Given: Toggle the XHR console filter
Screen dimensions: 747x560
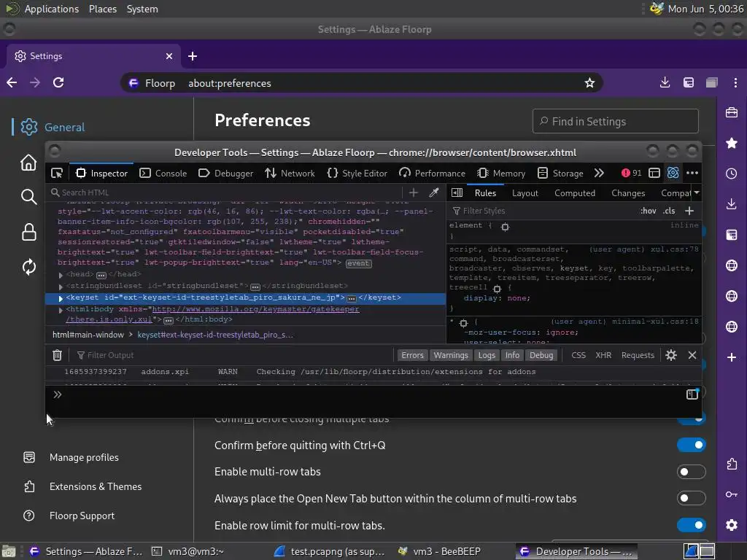Looking at the screenshot, I should click(x=603, y=355).
